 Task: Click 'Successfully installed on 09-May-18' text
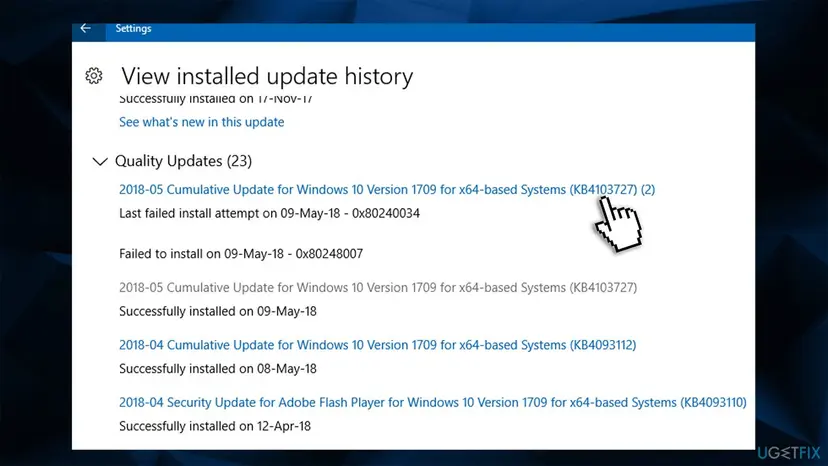click(218, 311)
